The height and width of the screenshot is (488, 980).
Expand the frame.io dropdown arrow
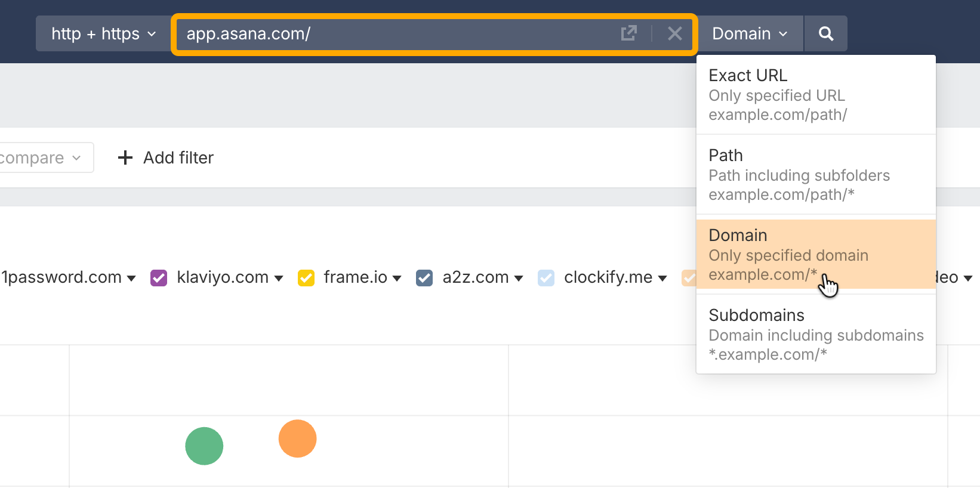(397, 278)
